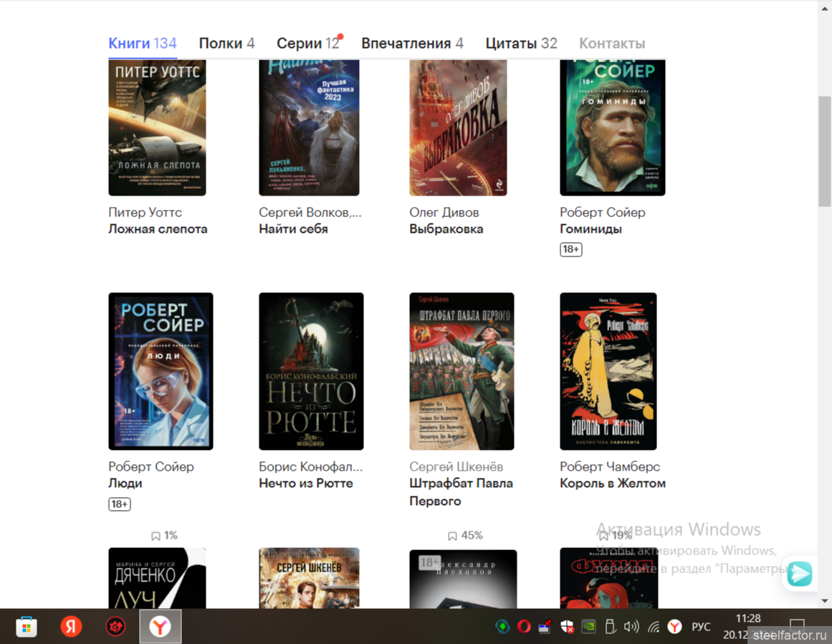The height and width of the screenshot is (644, 832).
Task: Open author link Олег Дивов
Action: coord(444,212)
